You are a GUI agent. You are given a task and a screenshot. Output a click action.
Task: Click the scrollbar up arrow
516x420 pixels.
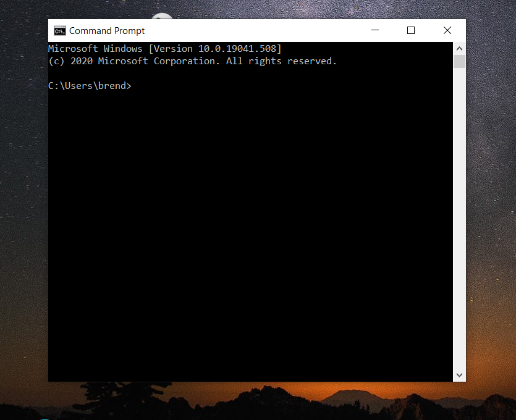pyautogui.click(x=459, y=49)
